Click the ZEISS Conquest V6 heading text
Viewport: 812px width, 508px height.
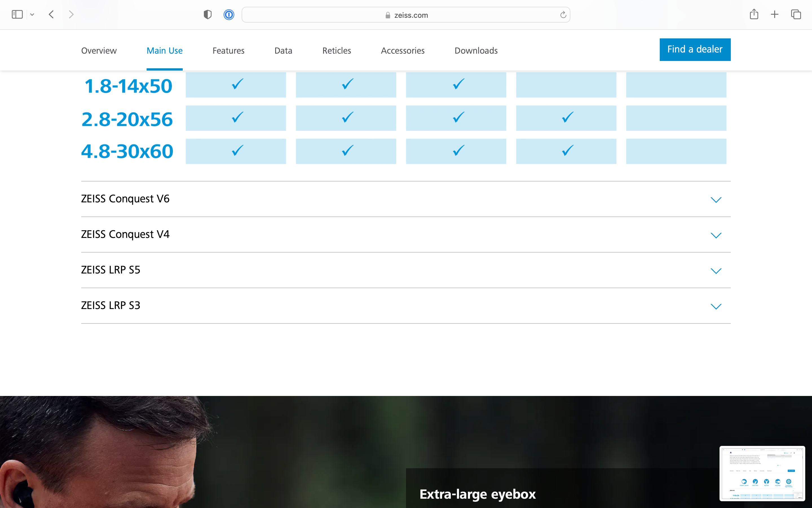125,199
